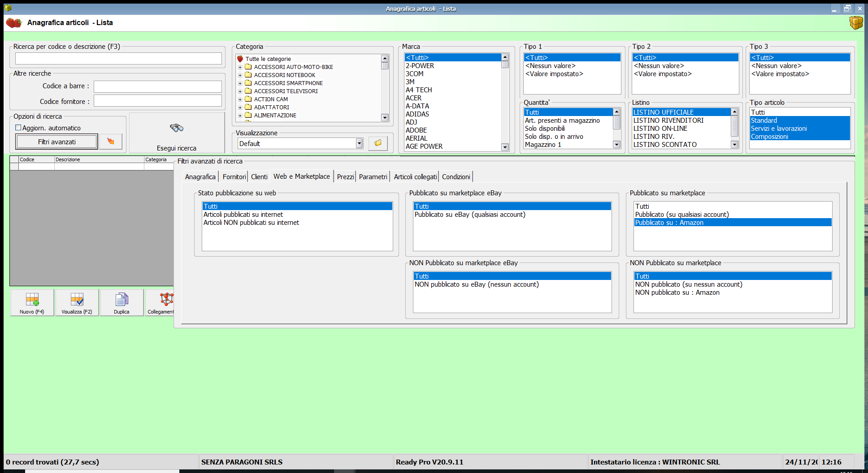This screenshot has height=473, width=868.
Task: Click the Categoria column header
Action: coord(159,159)
